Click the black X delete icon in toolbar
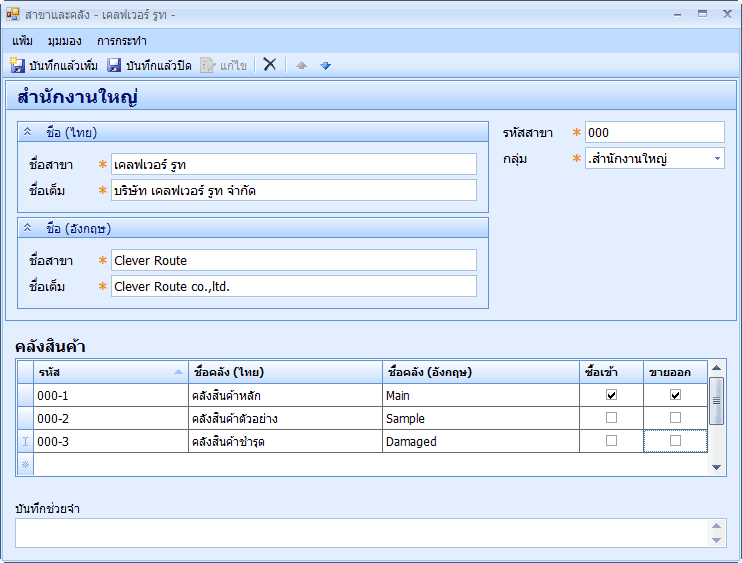Image resolution: width=742 pixels, height=563 pixels. click(x=269, y=64)
